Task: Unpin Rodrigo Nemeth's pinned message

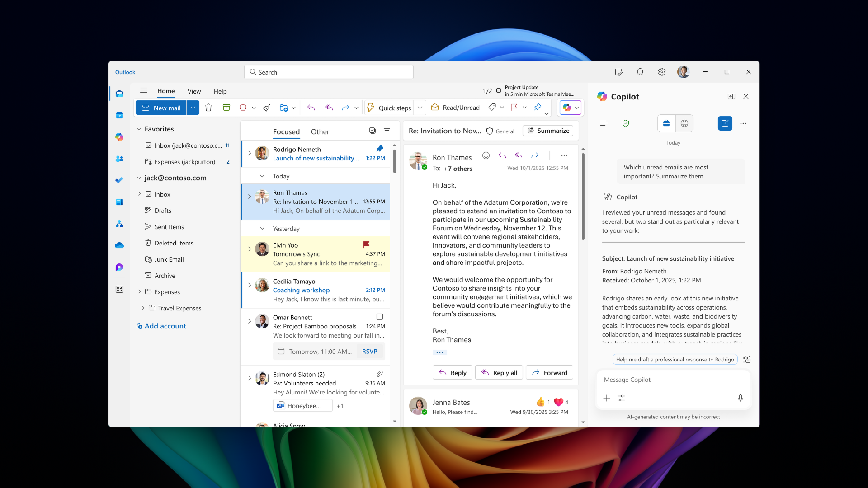Action: pos(380,149)
